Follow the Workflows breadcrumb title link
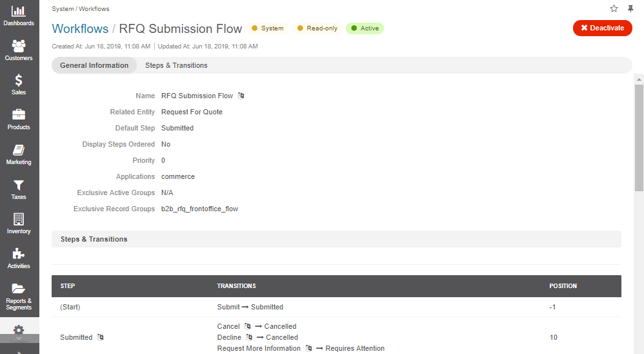 (80, 29)
